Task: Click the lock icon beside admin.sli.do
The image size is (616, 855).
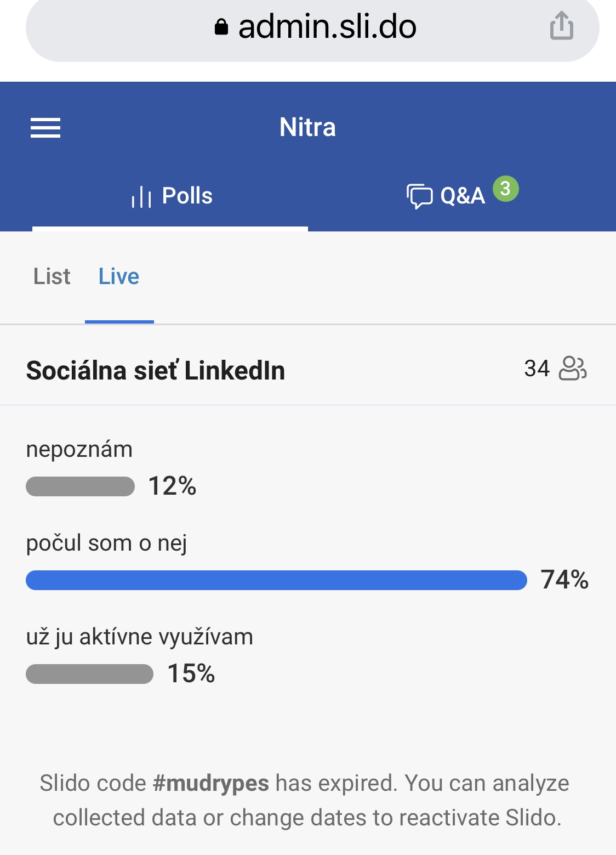Action: (x=221, y=27)
